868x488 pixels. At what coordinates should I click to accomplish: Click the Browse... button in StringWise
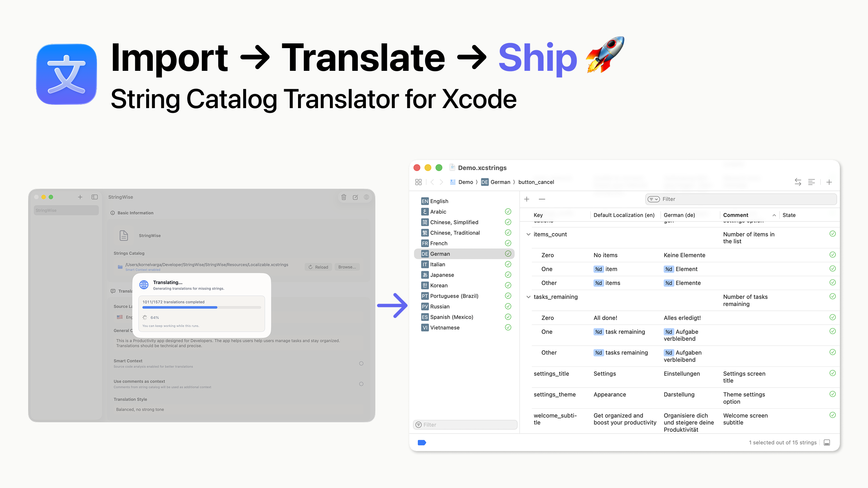pos(347,267)
